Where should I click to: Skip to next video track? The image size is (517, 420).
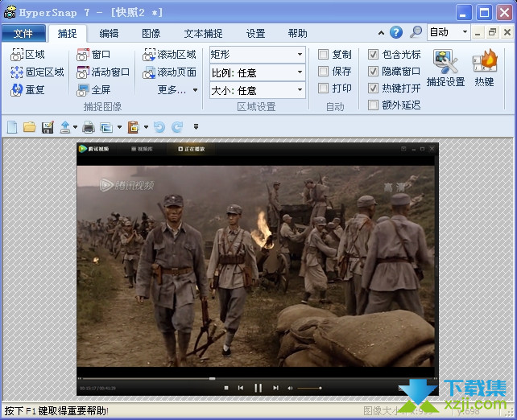275,388
